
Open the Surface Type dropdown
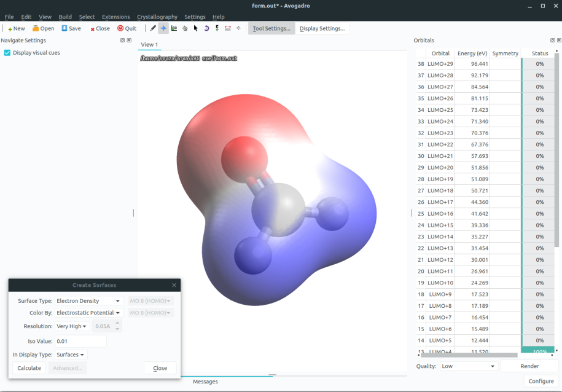pos(89,301)
